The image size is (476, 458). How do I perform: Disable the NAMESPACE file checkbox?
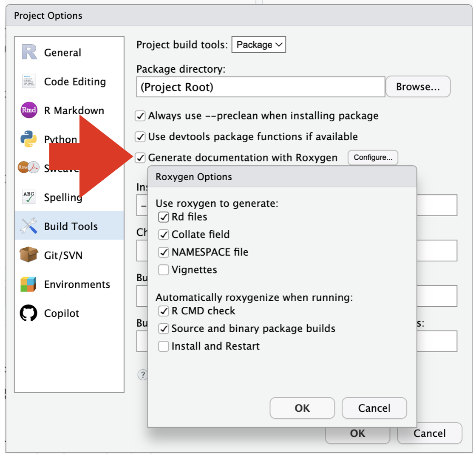tap(164, 252)
